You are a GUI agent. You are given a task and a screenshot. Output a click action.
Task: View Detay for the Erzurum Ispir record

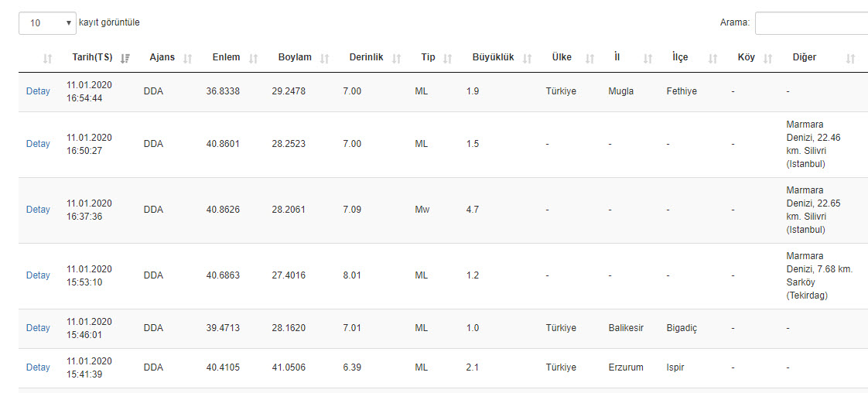[x=38, y=367]
